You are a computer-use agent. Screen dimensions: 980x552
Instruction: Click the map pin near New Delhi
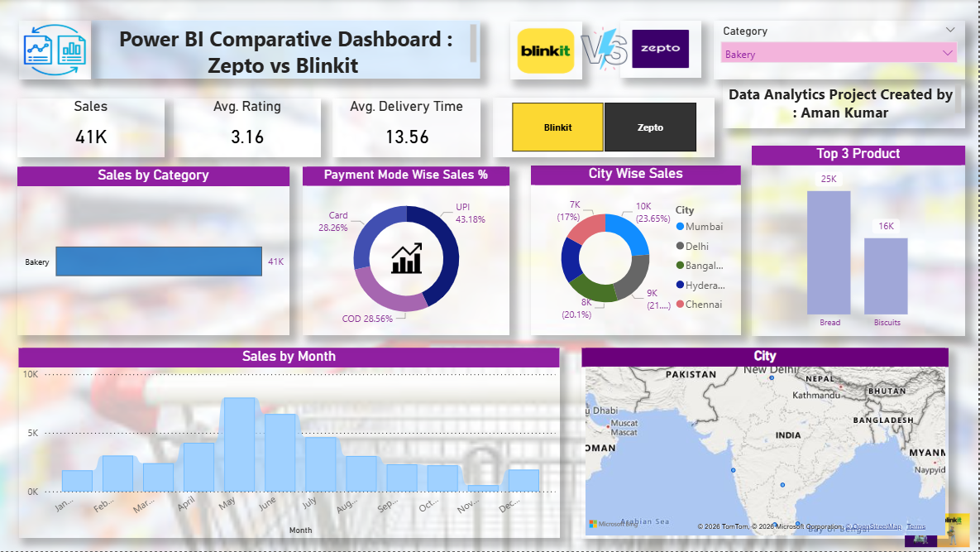[772, 377]
